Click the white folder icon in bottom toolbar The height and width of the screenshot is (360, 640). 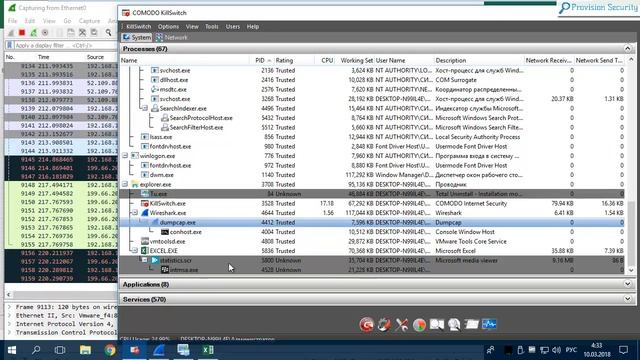(471, 324)
